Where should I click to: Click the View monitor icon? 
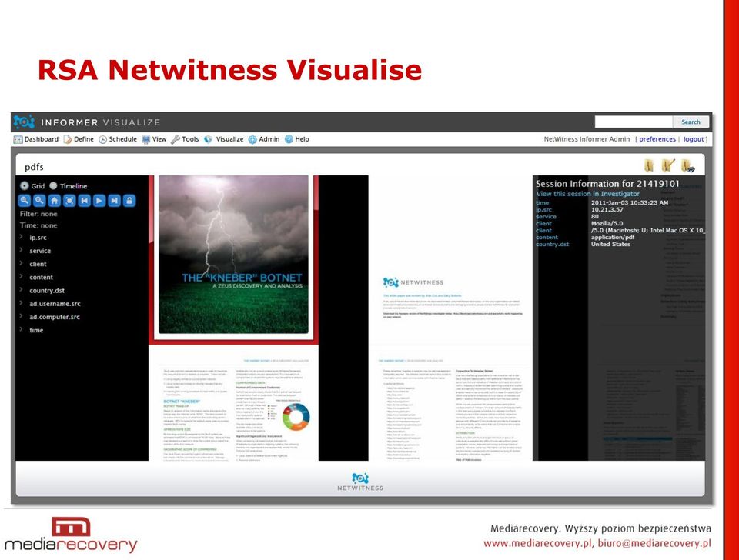(146, 139)
